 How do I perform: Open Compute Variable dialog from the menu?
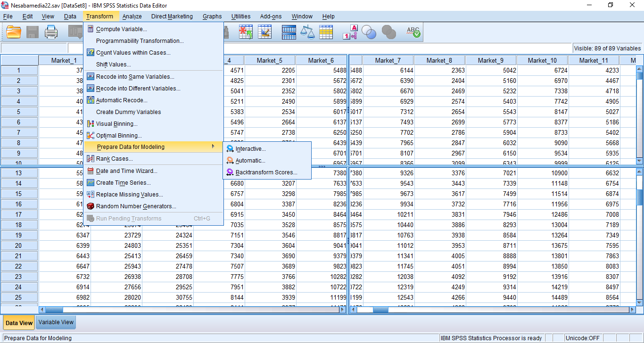pos(121,29)
